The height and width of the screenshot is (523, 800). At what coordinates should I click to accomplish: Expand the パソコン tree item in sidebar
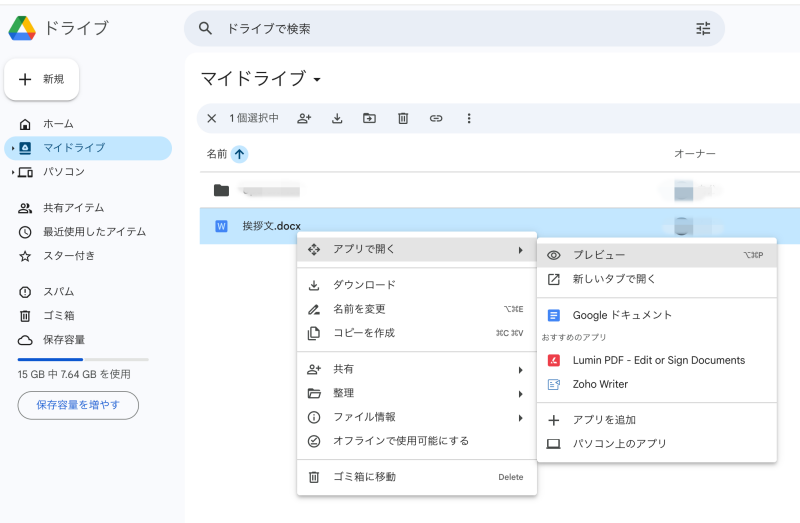coord(13,172)
